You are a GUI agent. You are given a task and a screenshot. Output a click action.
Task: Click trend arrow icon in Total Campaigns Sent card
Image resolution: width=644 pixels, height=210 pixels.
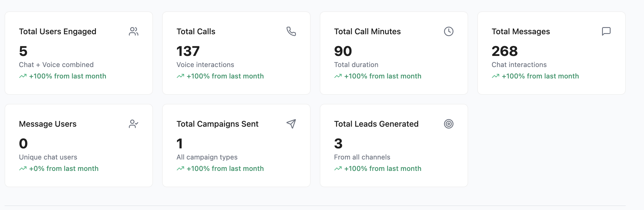(180, 169)
